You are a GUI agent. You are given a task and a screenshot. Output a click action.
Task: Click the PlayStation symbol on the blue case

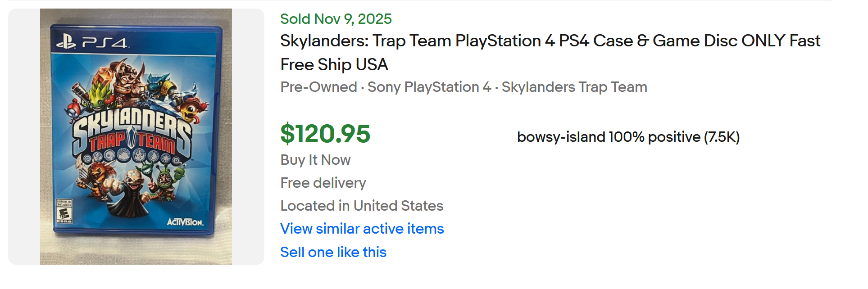coord(66,42)
